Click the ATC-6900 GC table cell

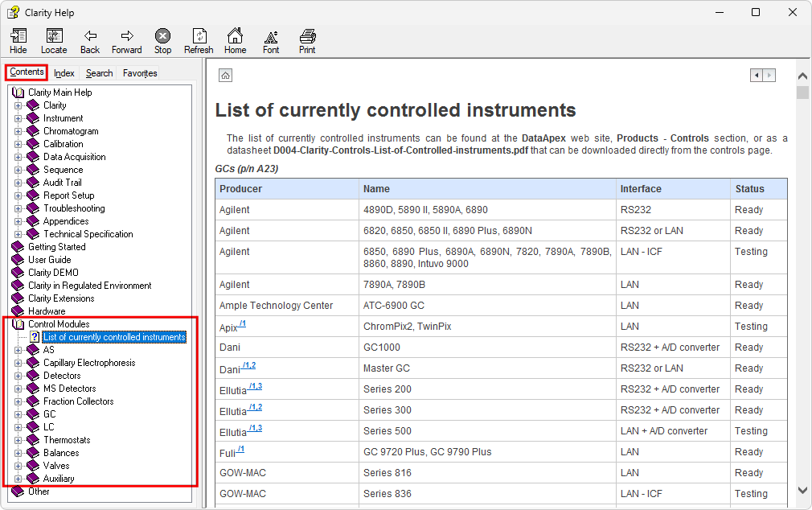tap(487, 305)
